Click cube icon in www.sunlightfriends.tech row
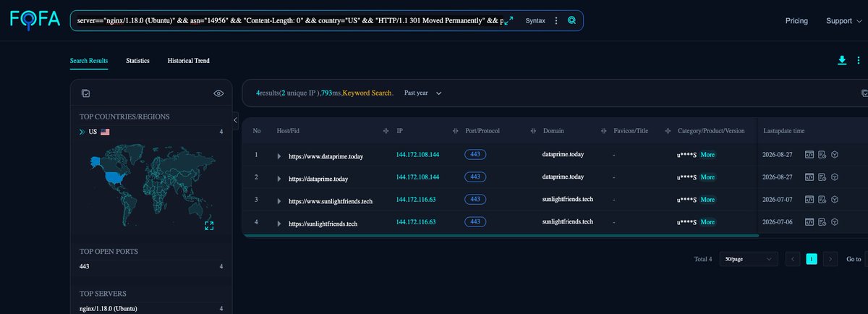This screenshot has height=314, width=868. tap(834, 199)
